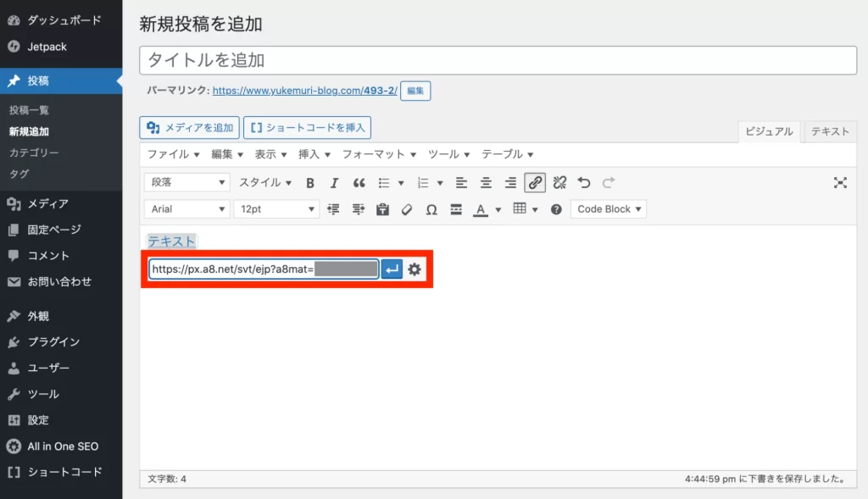Switch to the テキスト editor tab
This screenshot has width=868, height=499.
[x=830, y=131]
